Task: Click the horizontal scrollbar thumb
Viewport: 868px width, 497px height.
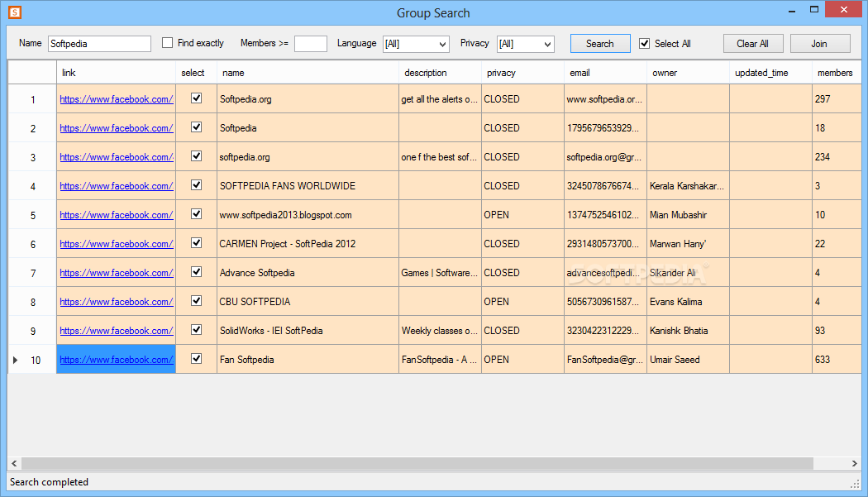Action: click(x=417, y=463)
